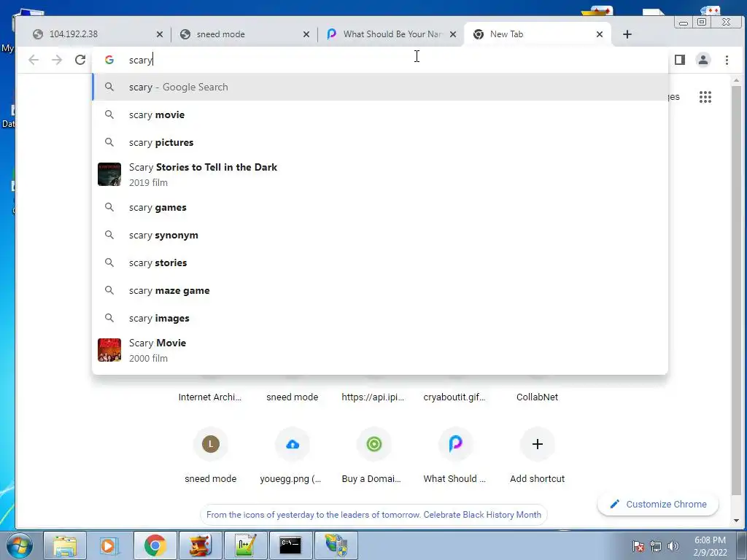Image resolution: width=747 pixels, height=560 pixels.
Task: Reload the current page
Action: coord(80,60)
